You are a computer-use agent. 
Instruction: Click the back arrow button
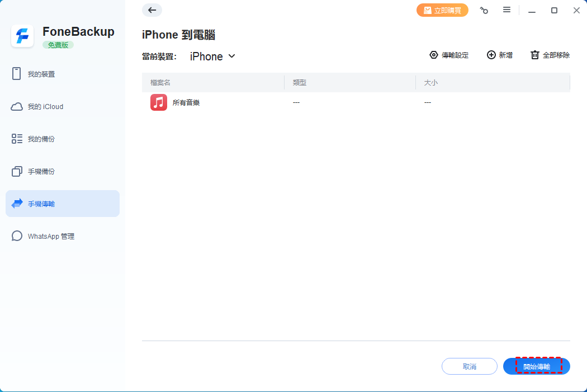pos(152,10)
